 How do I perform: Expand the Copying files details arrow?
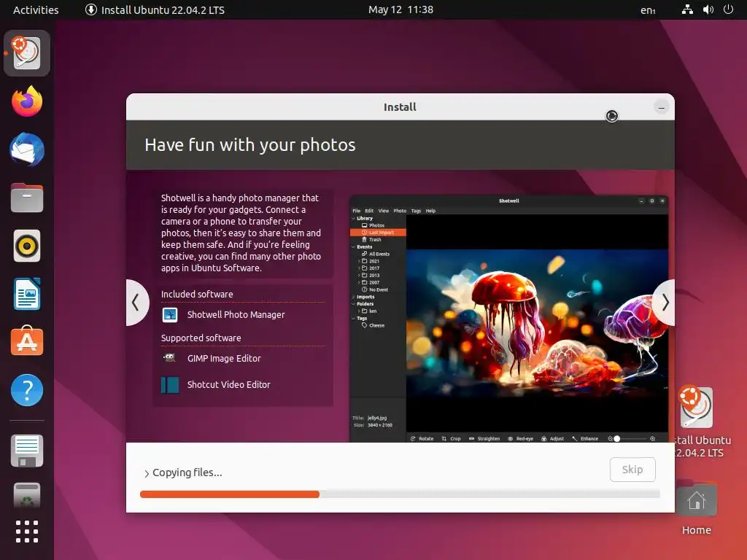tap(147, 473)
